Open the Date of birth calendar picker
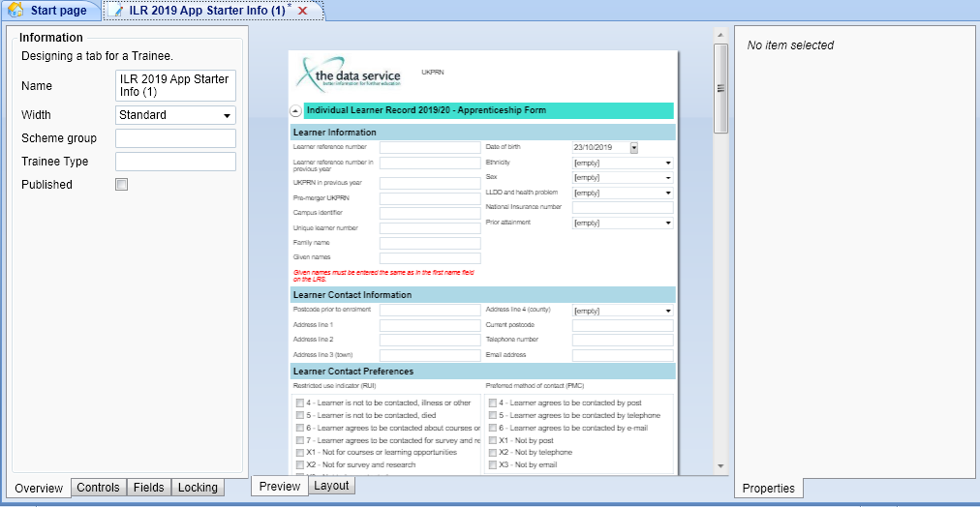 (x=634, y=148)
